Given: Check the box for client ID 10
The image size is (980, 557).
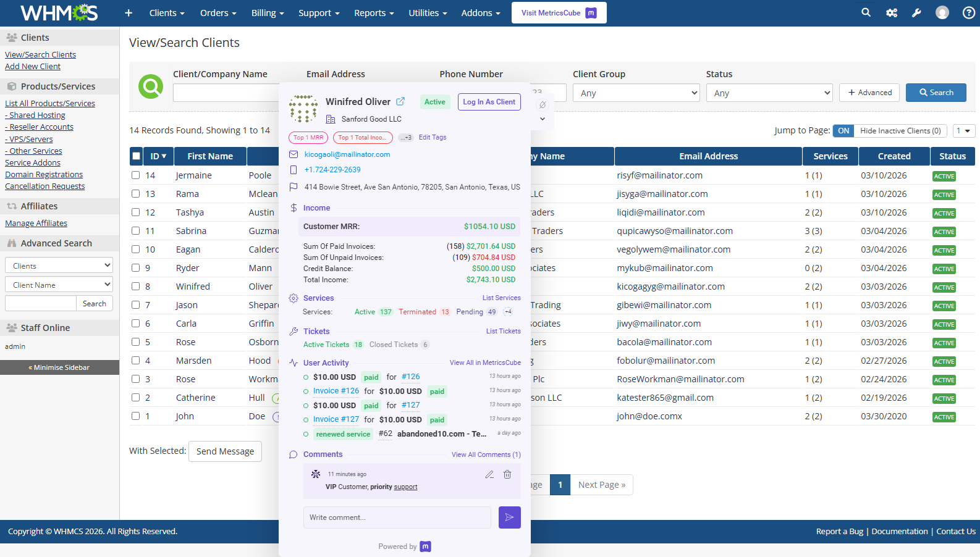Looking at the screenshot, I should (135, 249).
